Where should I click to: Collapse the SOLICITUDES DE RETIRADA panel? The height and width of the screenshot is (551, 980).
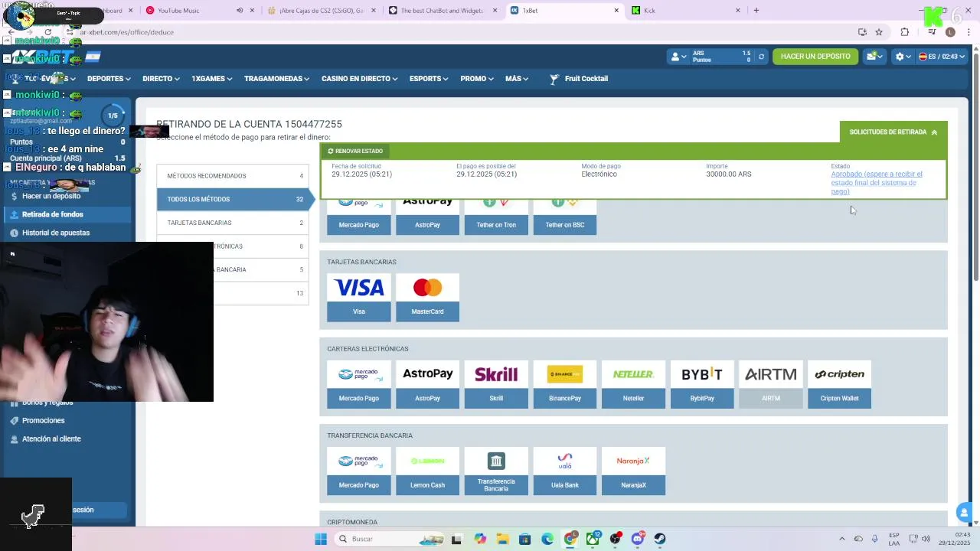[893, 132]
